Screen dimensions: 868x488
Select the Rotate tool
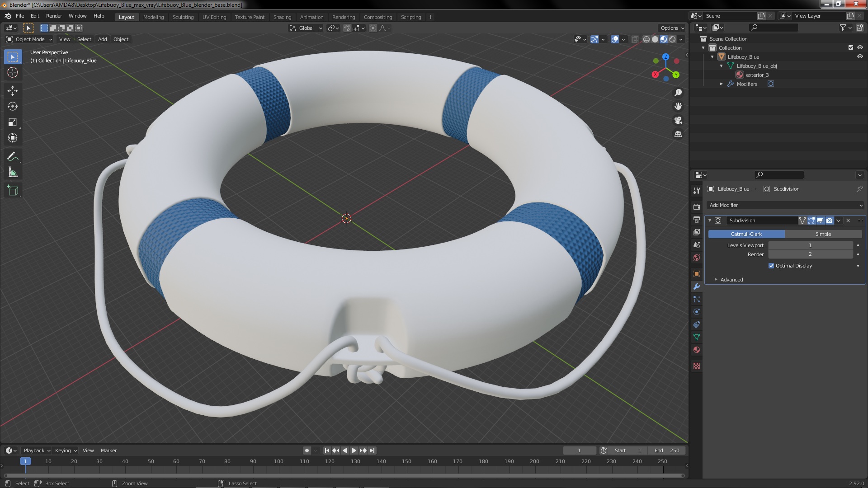pyautogui.click(x=13, y=107)
